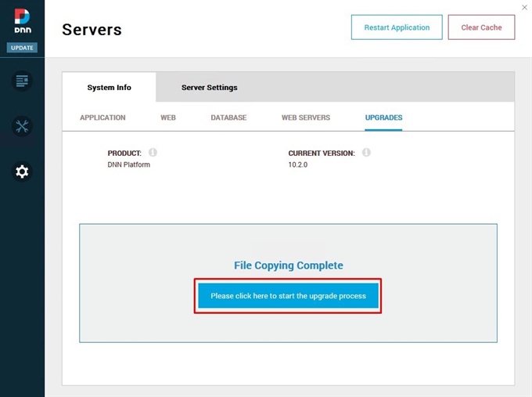Select the Upgrades sub-tab
This screenshot has width=532, height=397.
(x=383, y=117)
